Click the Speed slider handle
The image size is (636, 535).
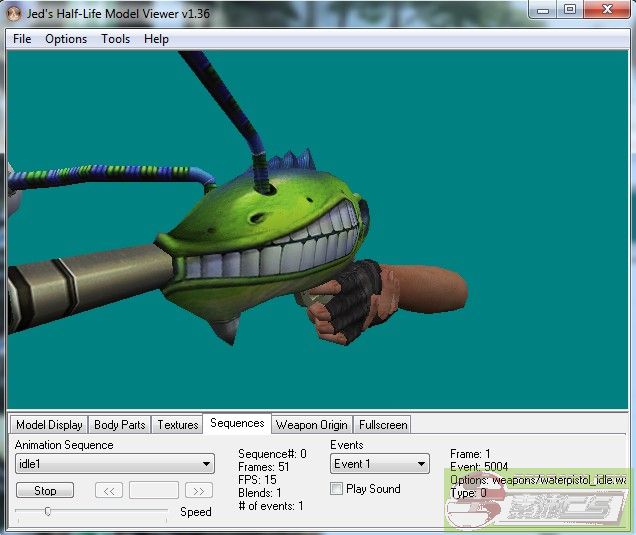pos(47,511)
